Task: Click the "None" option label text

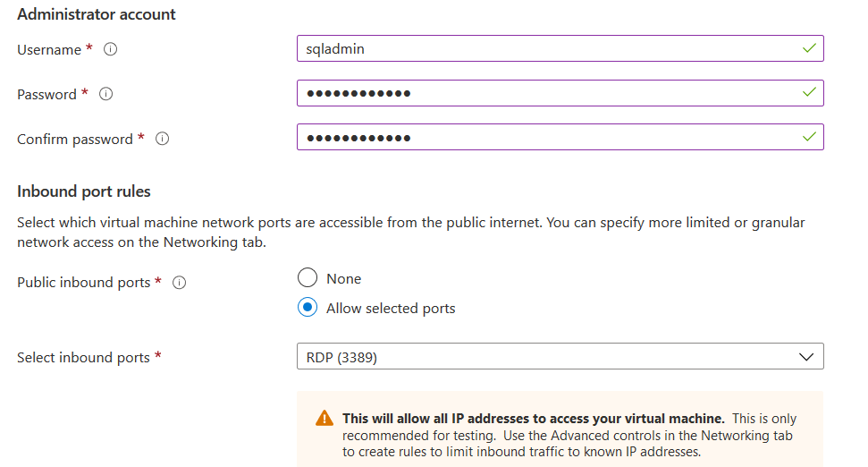Action: pos(343,279)
